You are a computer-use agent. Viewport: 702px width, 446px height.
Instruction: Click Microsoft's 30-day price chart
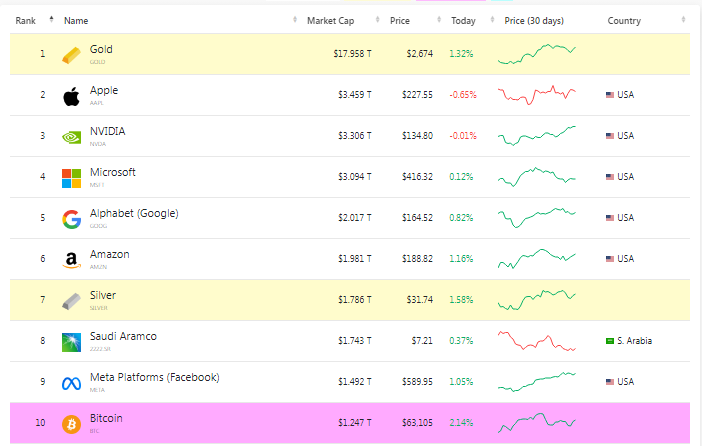click(x=537, y=177)
